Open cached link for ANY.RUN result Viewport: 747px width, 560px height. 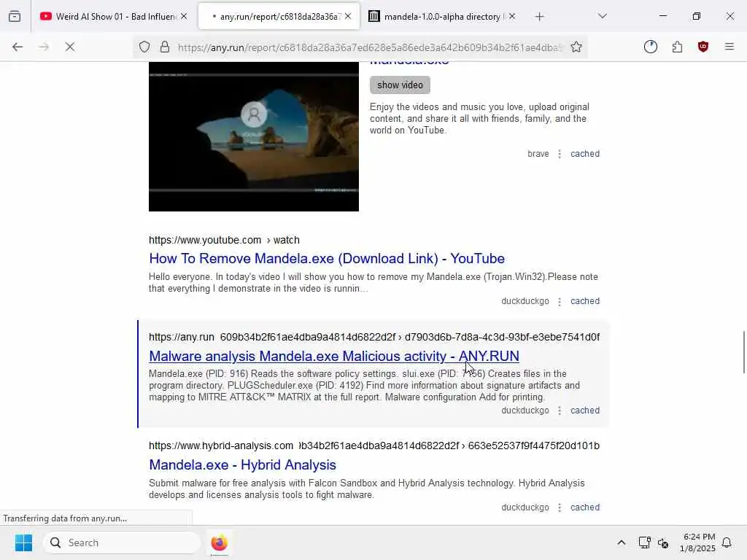coord(585,411)
